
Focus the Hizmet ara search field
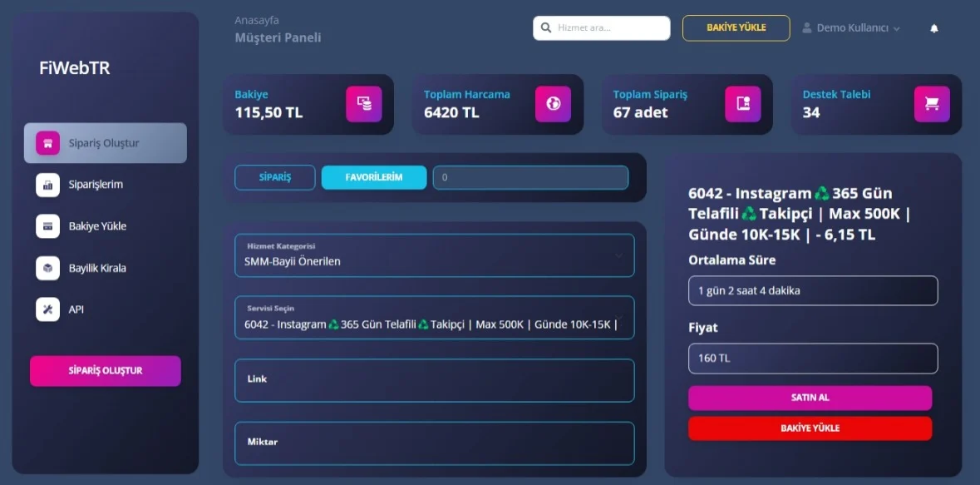coord(602,28)
